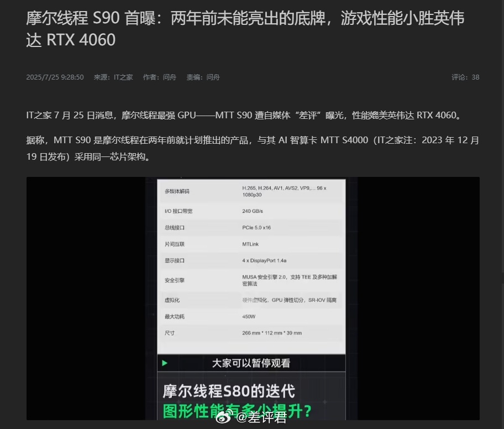
Task: Click the article headline about 摩尔线程 S90
Action: 245,29
